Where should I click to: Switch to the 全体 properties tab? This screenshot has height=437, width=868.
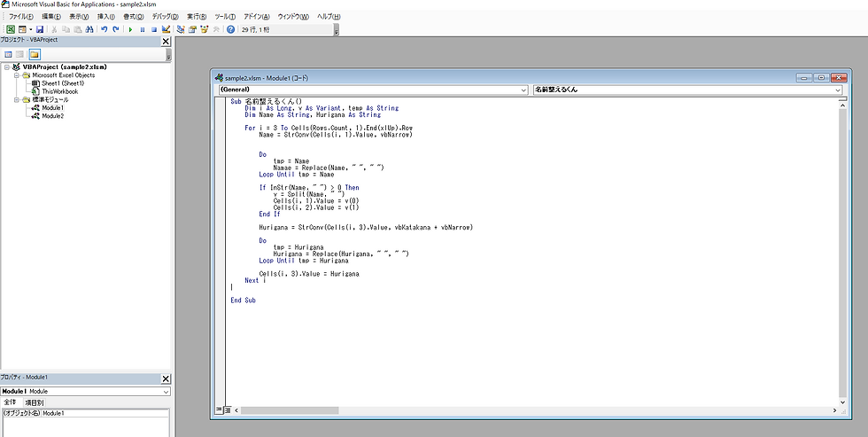[x=10, y=402]
